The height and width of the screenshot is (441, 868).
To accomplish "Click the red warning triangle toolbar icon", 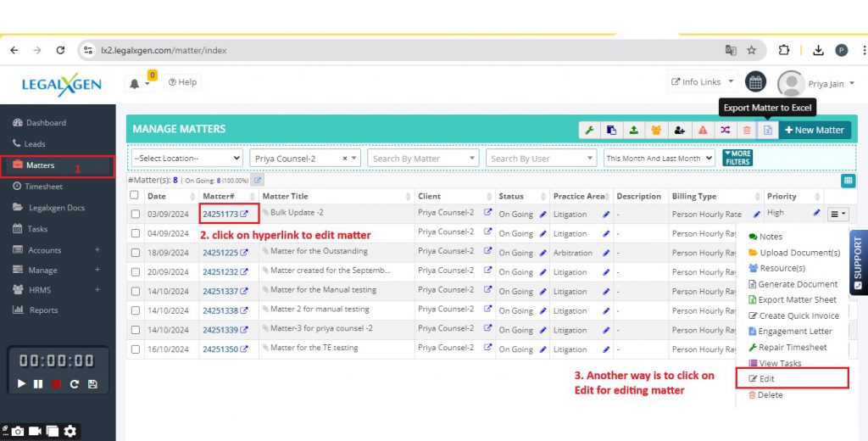I will [702, 130].
